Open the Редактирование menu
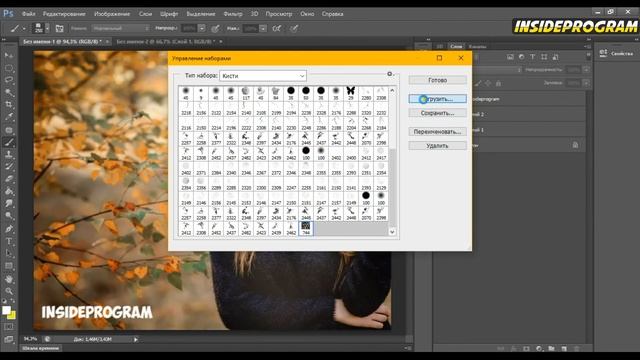Viewport: 640px width, 360px height. (x=64, y=14)
